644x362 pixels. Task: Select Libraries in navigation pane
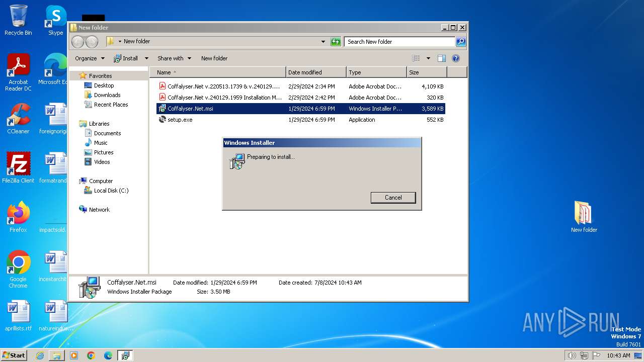tap(99, 124)
